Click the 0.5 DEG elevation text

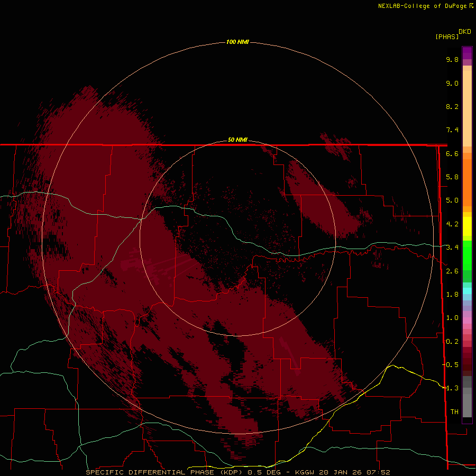(x=264, y=472)
